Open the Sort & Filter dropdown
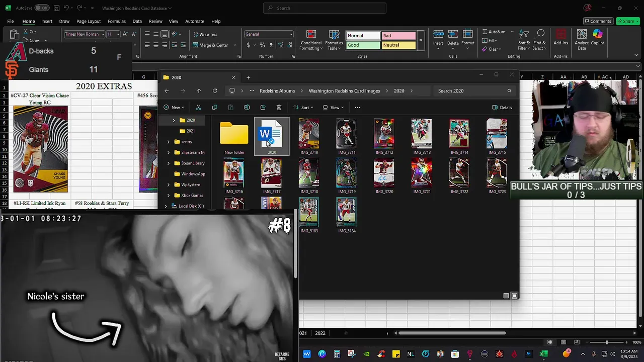The width and height of the screenshot is (644, 362). pos(524,40)
